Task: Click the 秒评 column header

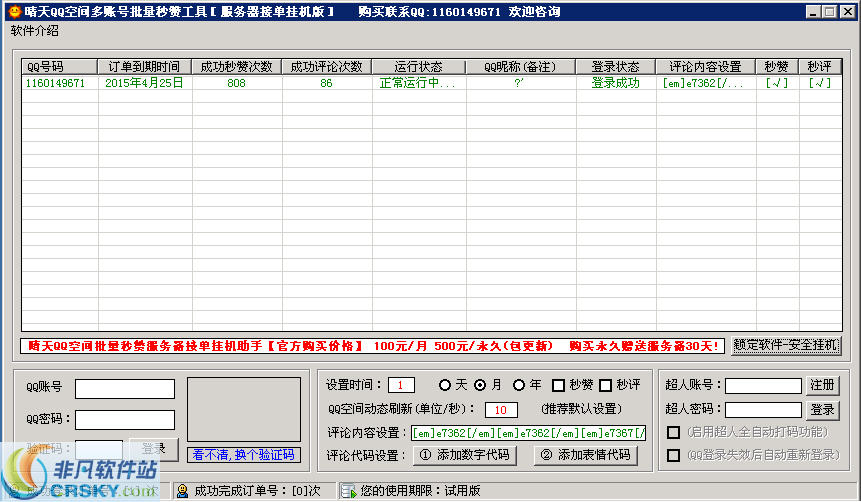Action: (820, 66)
